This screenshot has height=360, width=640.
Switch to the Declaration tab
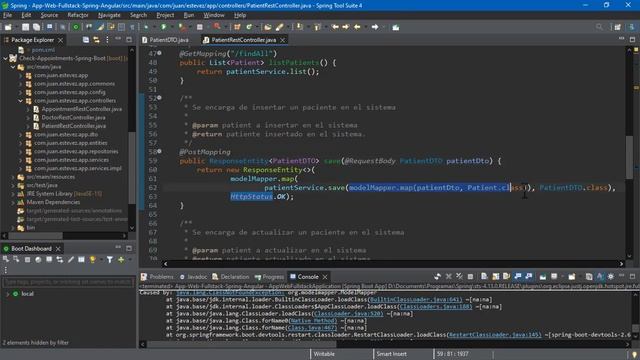(x=231, y=277)
